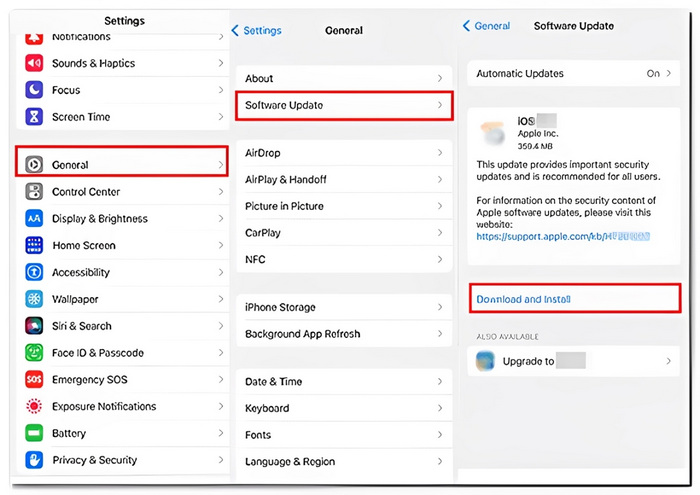Tap the Battery icon
This screenshot has width=700, height=495.
tap(34, 433)
